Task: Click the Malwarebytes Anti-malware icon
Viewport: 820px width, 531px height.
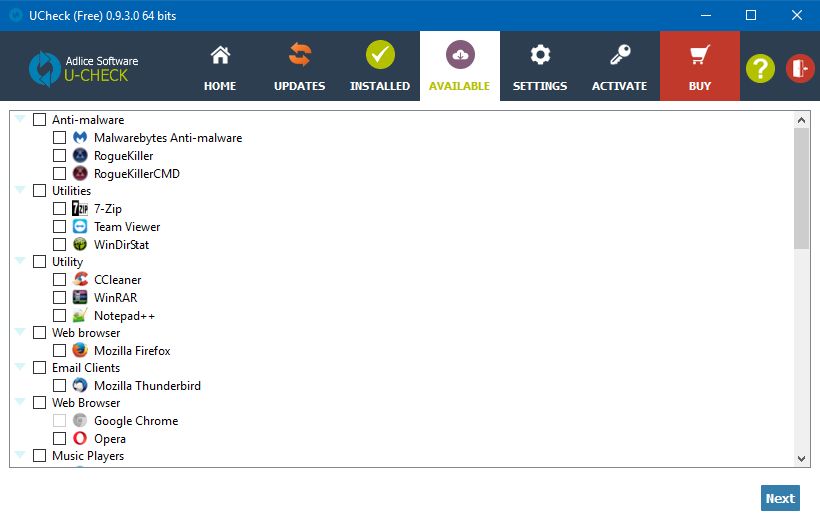Action: (80, 138)
